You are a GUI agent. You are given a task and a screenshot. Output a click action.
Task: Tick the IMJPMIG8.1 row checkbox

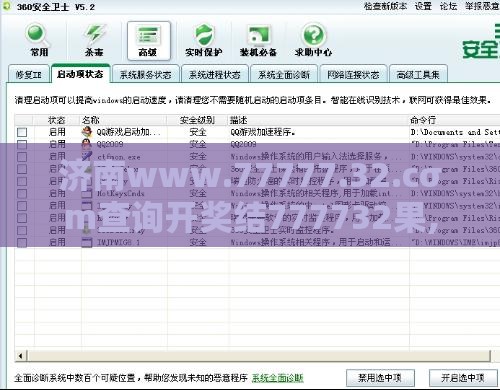point(22,243)
